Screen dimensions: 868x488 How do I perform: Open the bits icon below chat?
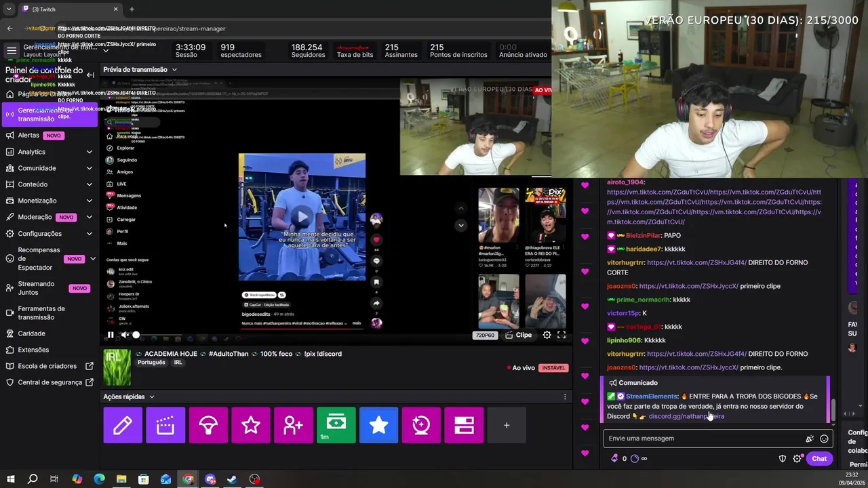(615, 458)
